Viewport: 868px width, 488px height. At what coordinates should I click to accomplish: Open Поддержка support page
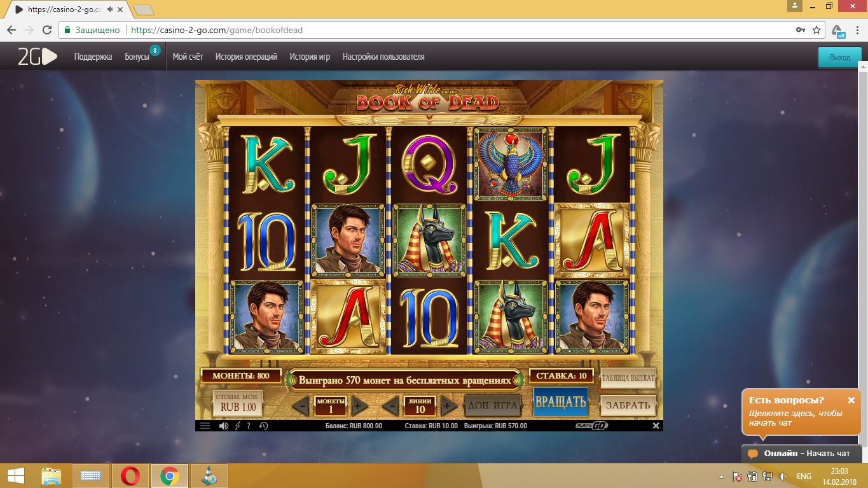tap(93, 57)
